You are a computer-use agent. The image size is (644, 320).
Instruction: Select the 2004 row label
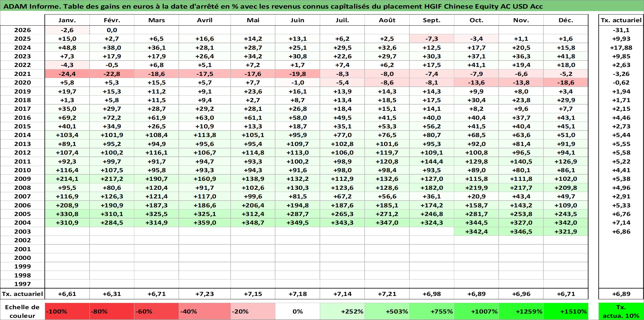[23, 222]
